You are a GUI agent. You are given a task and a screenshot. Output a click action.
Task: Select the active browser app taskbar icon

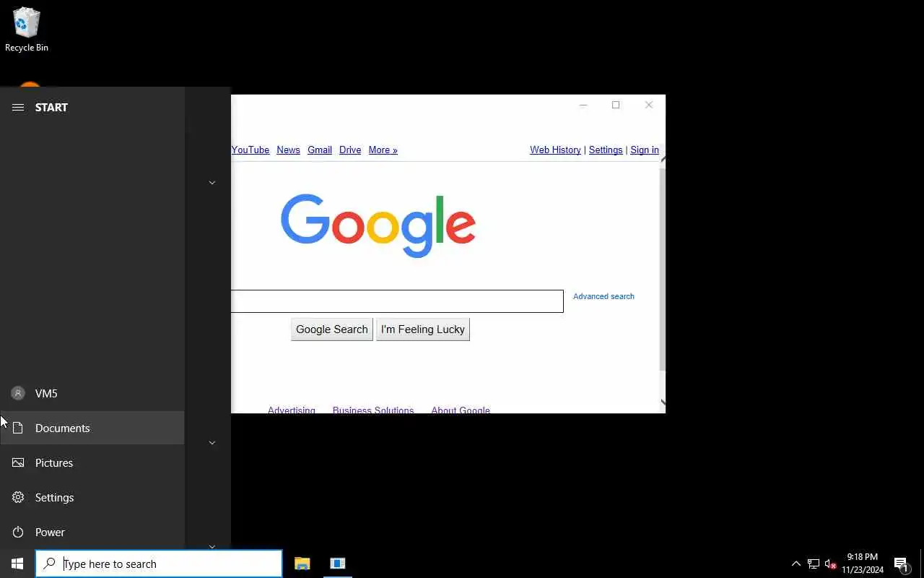pos(337,564)
